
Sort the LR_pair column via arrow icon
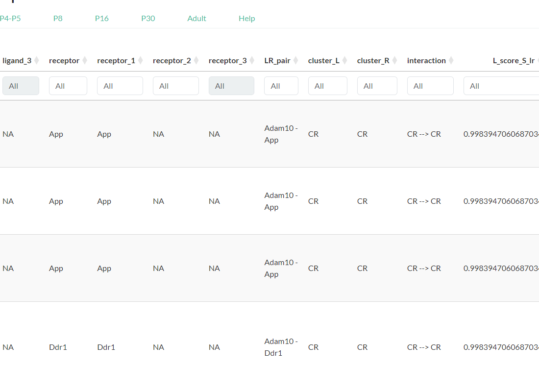(295, 61)
